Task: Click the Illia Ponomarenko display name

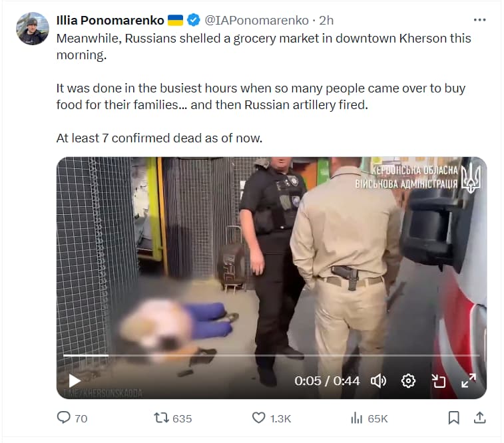Action: coord(111,20)
